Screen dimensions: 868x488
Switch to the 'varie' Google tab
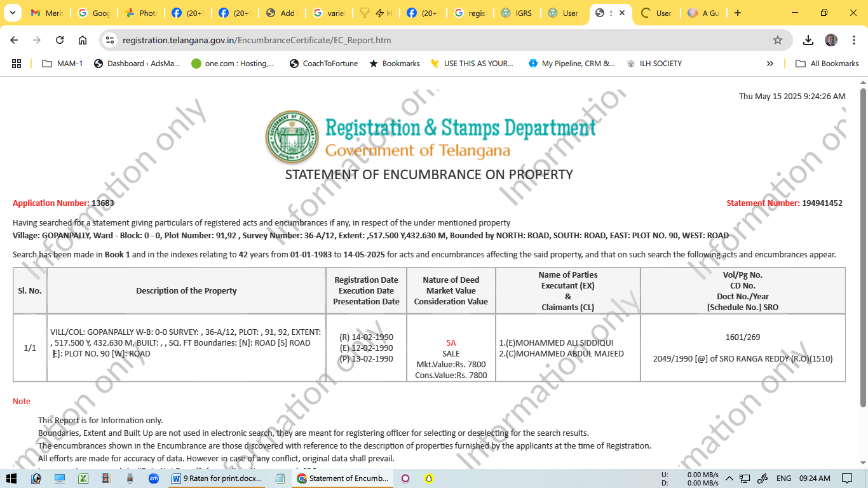click(x=329, y=13)
